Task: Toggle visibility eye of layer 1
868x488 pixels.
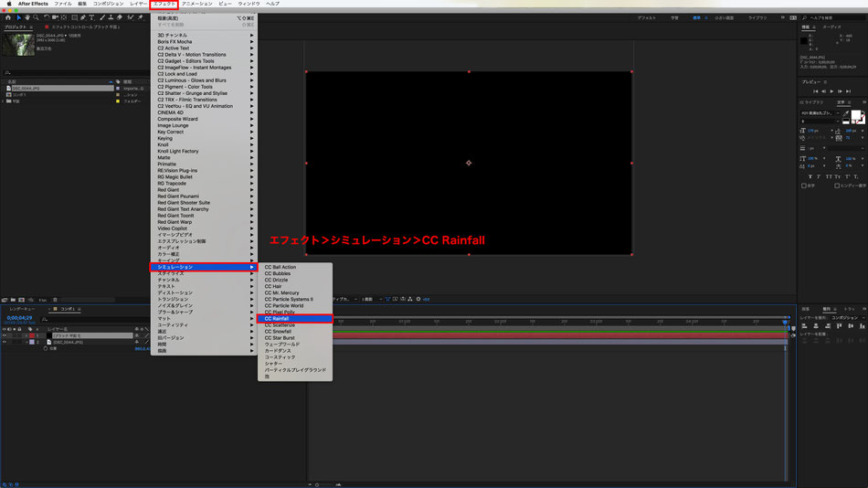Action: [x=4, y=335]
